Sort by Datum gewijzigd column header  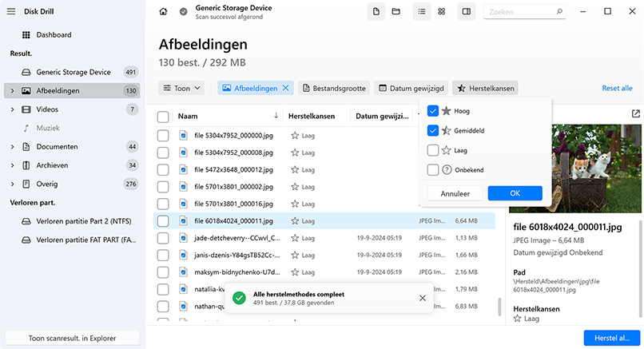tap(383, 116)
